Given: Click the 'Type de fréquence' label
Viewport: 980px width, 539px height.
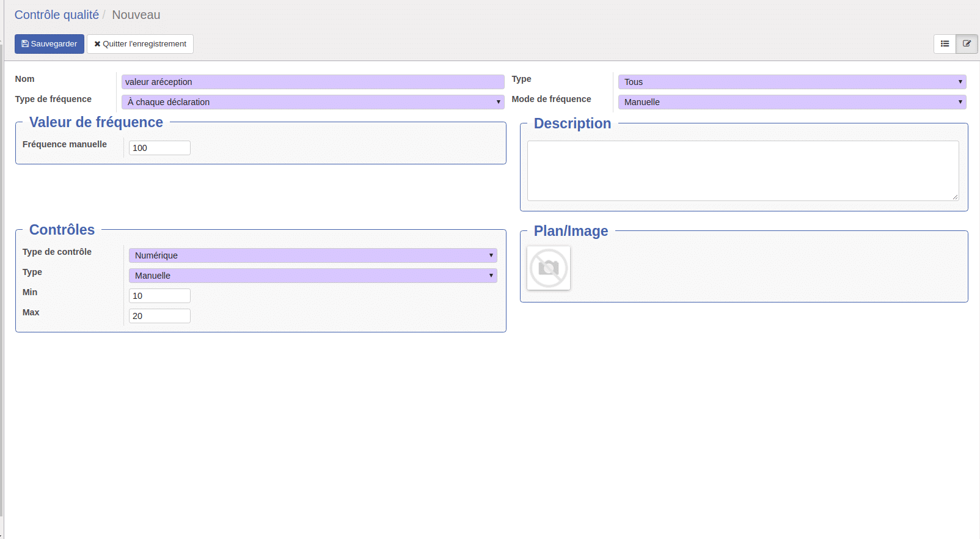Looking at the screenshot, I should [x=53, y=99].
